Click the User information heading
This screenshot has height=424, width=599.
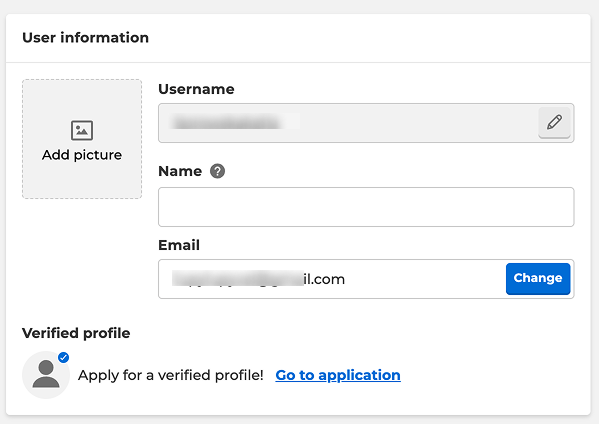click(86, 38)
